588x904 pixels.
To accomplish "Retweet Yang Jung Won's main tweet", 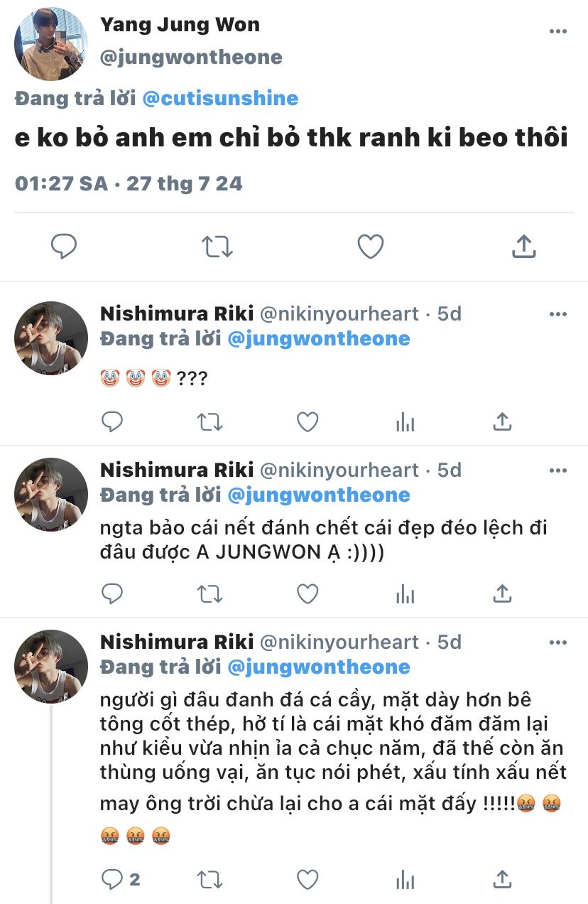I will coord(217,247).
